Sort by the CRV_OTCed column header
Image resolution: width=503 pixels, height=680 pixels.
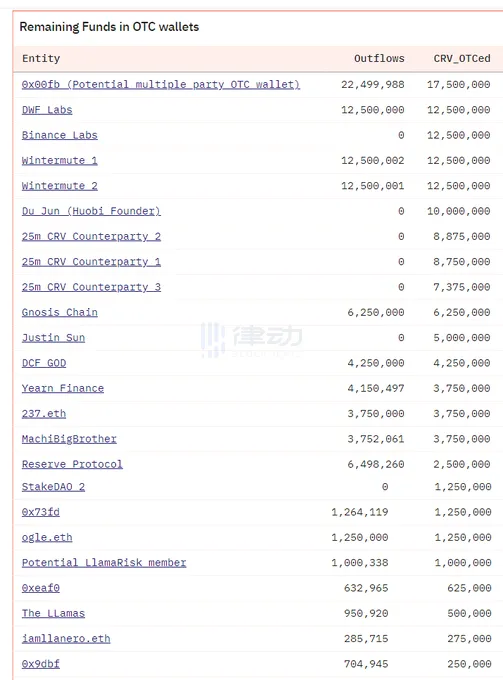tap(462, 59)
